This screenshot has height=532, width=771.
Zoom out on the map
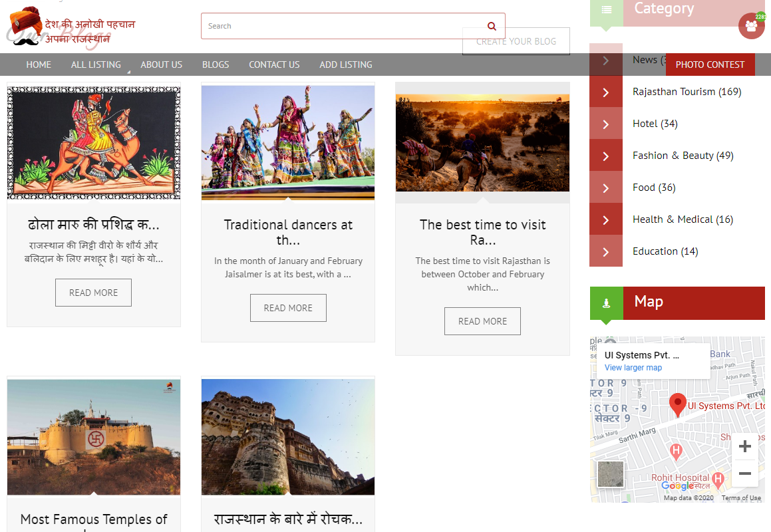pyautogui.click(x=744, y=473)
